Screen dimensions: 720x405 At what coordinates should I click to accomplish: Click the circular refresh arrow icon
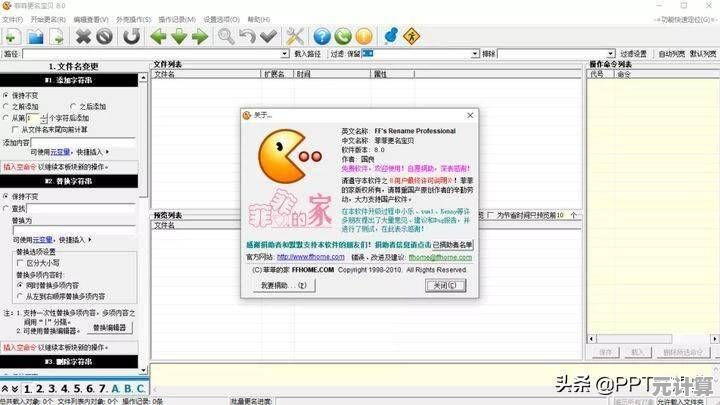pos(131,36)
